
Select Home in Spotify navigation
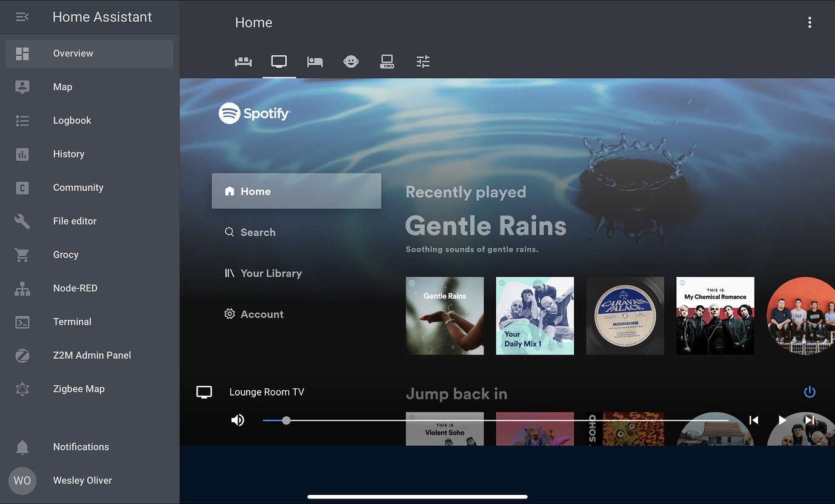(296, 191)
